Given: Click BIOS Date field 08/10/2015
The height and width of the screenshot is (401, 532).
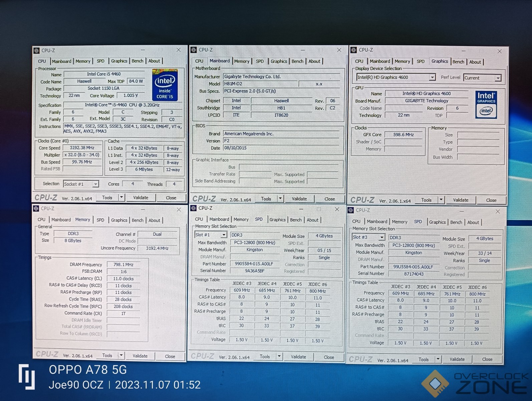Looking at the screenshot, I should pyautogui.click(x=282, y=148).
